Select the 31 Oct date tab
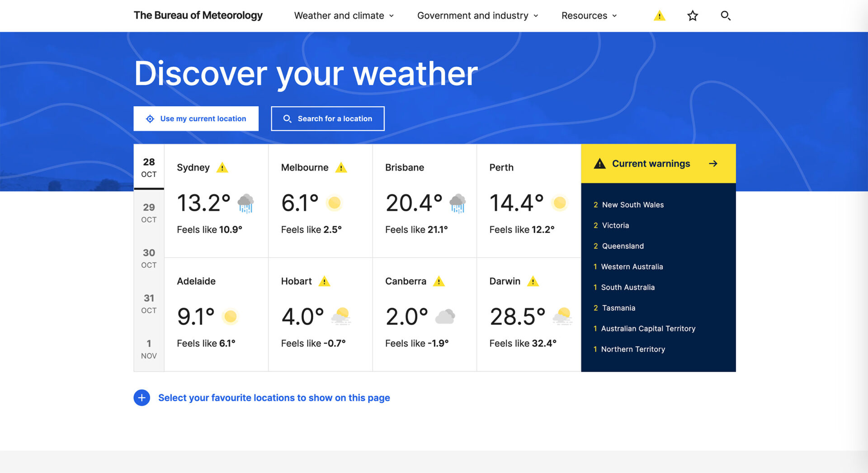 tap(149, 303)
